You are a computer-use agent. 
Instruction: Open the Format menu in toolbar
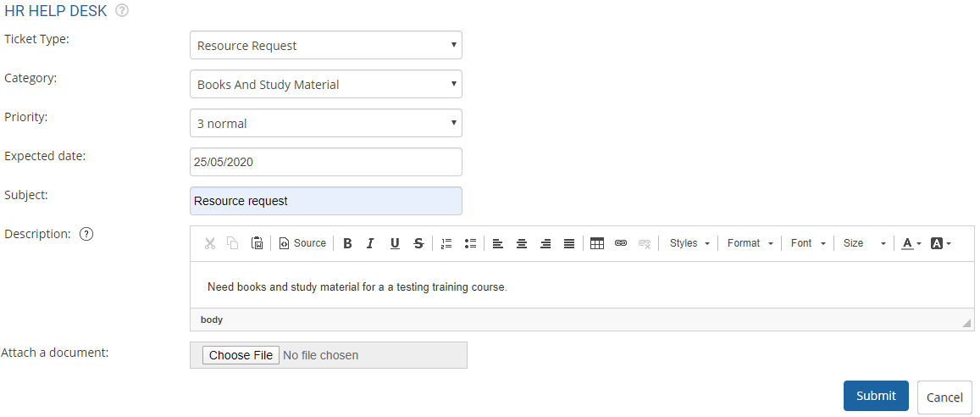pos(750,243)
